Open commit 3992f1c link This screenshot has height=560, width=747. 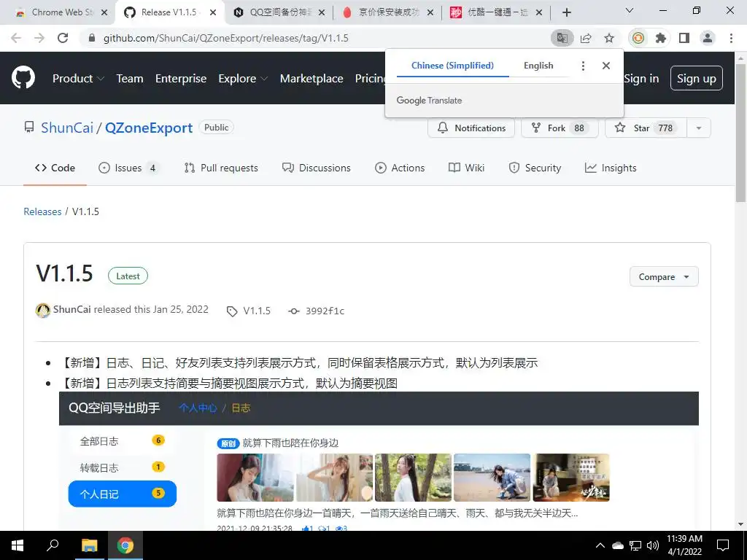[325, 311]
